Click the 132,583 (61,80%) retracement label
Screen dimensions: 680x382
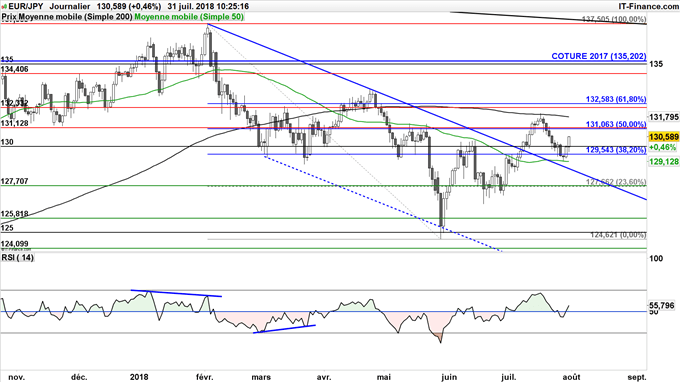616,99
